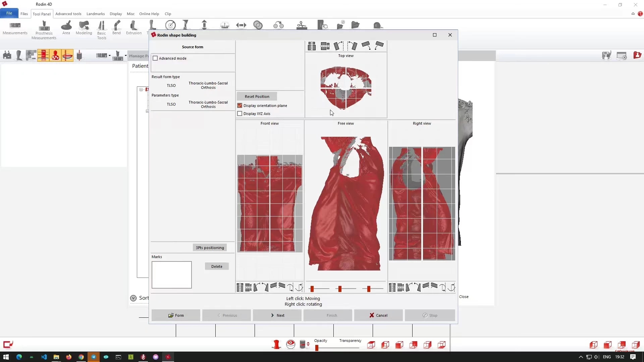
Task: Open the Prosthesis Measurements tool
Action: click(x=44, y=28)
